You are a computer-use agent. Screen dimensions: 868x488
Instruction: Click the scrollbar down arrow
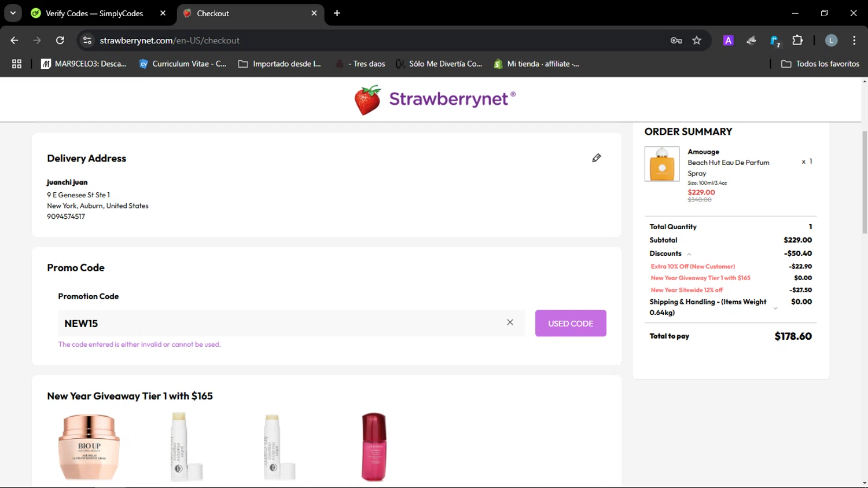tap(865, 483)
